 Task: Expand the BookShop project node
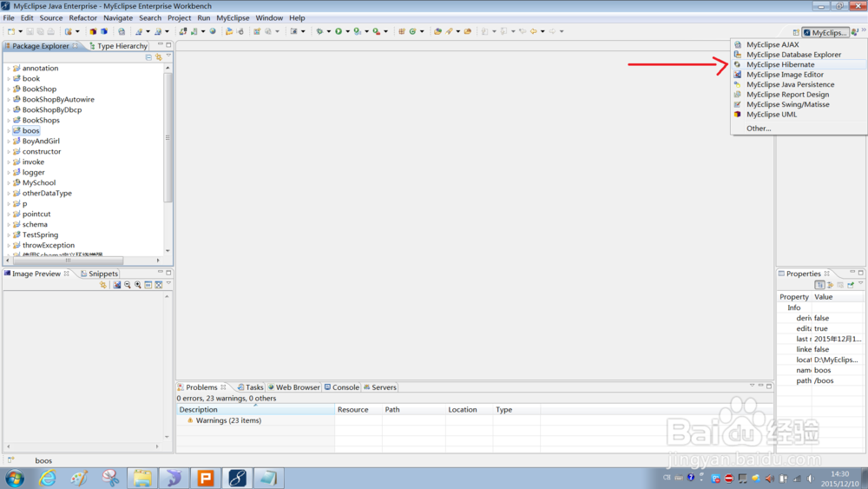coord(9,89)
